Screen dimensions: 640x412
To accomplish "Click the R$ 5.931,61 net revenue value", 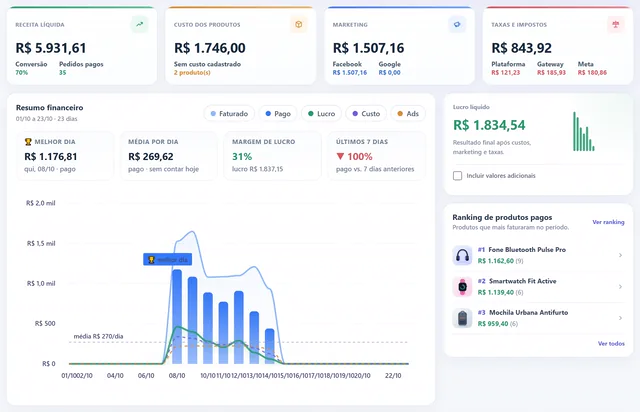I will (51, 48).
